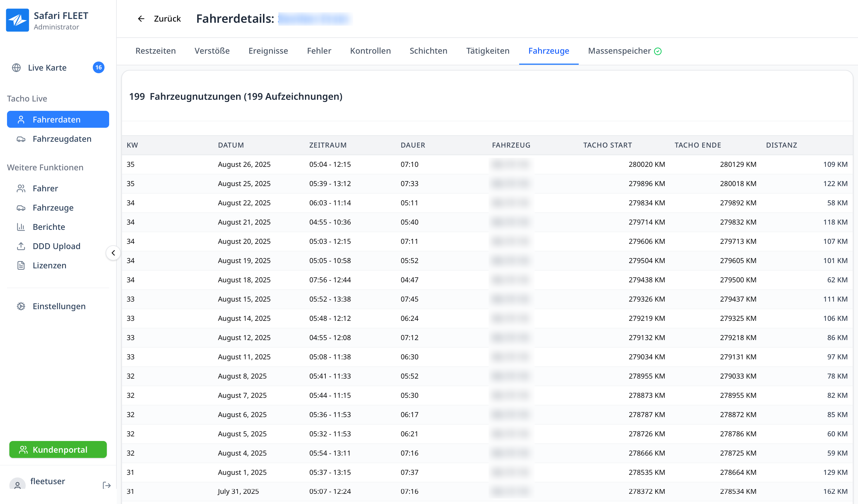
Task: Click the green check beside Massenspeicher
Action: click(x=658, y=51)
